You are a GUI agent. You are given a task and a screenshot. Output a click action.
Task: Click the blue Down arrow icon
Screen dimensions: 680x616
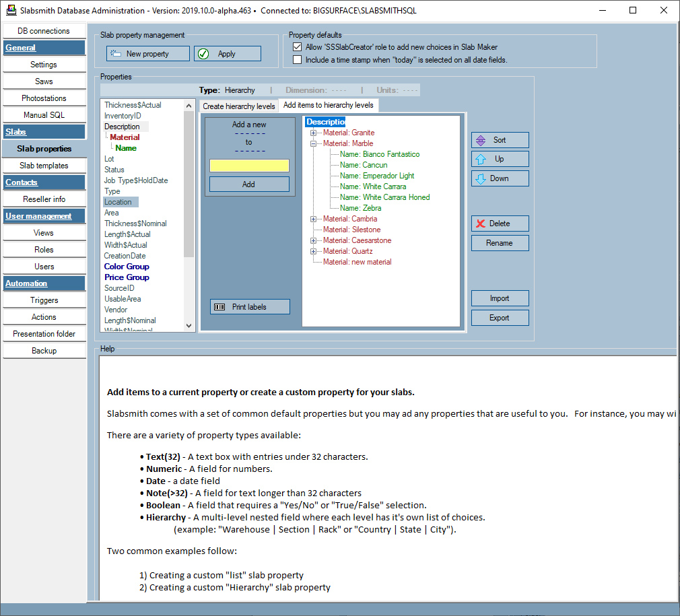point(481,178)
